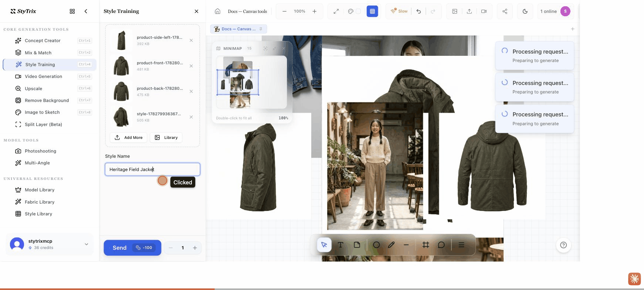Open the online user avatar S

tap(565, 11)
